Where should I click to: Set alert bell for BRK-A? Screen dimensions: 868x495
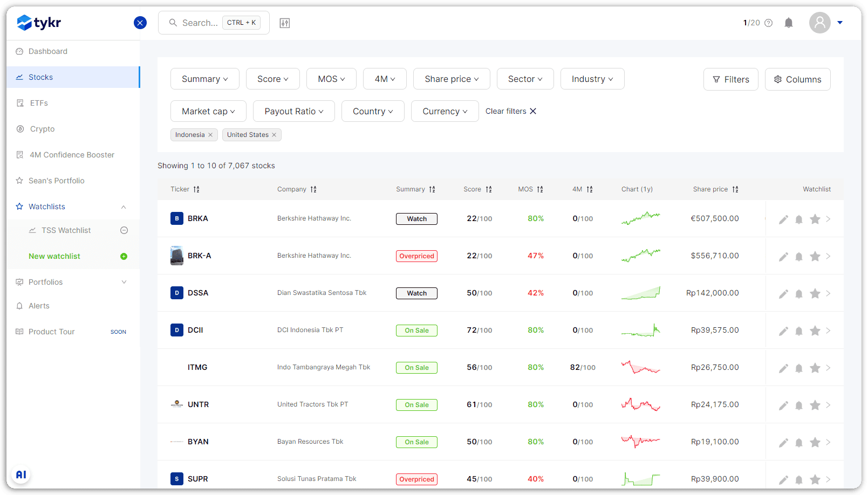[x=799, y=256]
